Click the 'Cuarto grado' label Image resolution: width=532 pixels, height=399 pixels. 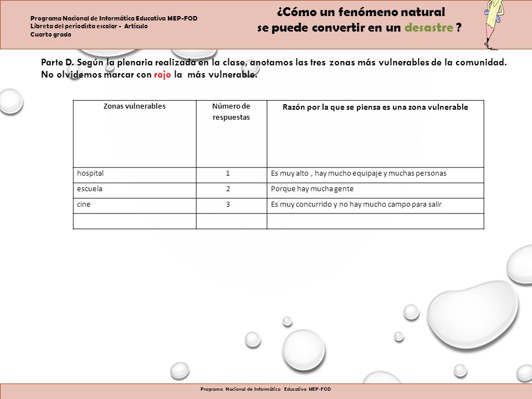coord(51,34)
